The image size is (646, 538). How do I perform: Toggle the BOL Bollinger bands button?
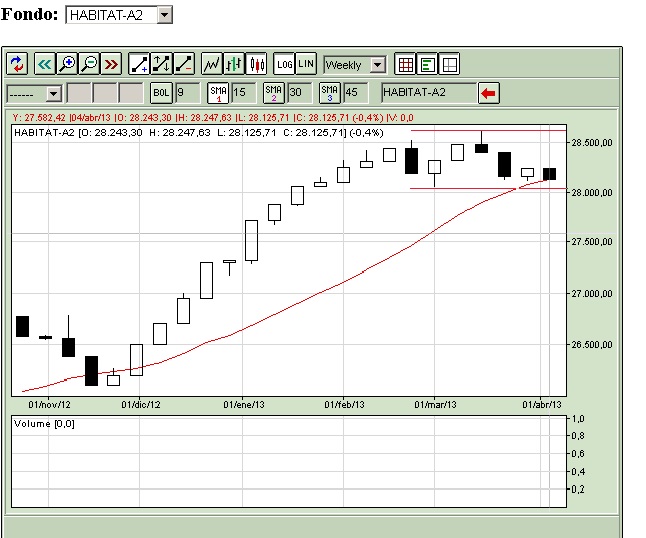coord(161,93)
